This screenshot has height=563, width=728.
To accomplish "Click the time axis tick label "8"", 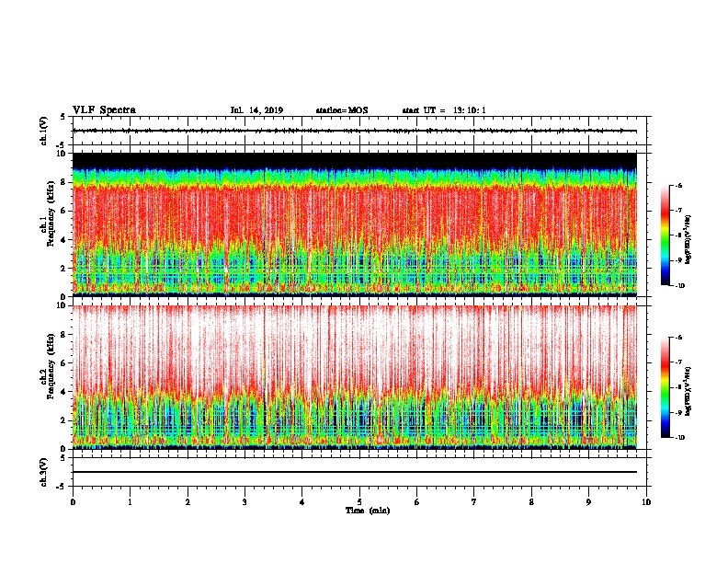I will coord(531,502).
